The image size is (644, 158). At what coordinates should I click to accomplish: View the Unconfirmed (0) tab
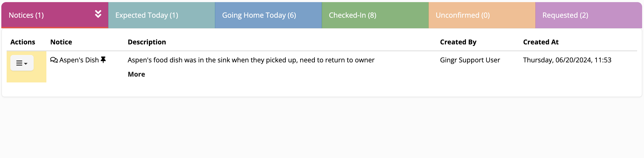[x=462, y=15]
